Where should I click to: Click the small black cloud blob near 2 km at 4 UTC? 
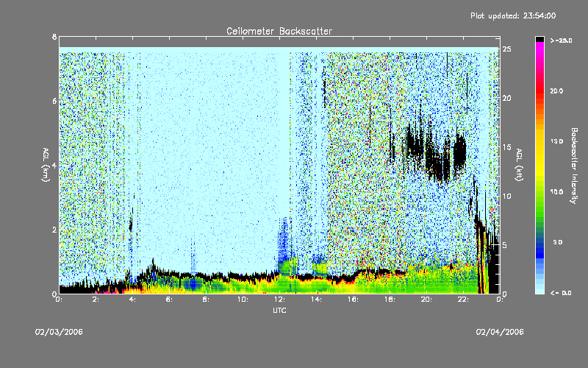(x=131, y=226)
